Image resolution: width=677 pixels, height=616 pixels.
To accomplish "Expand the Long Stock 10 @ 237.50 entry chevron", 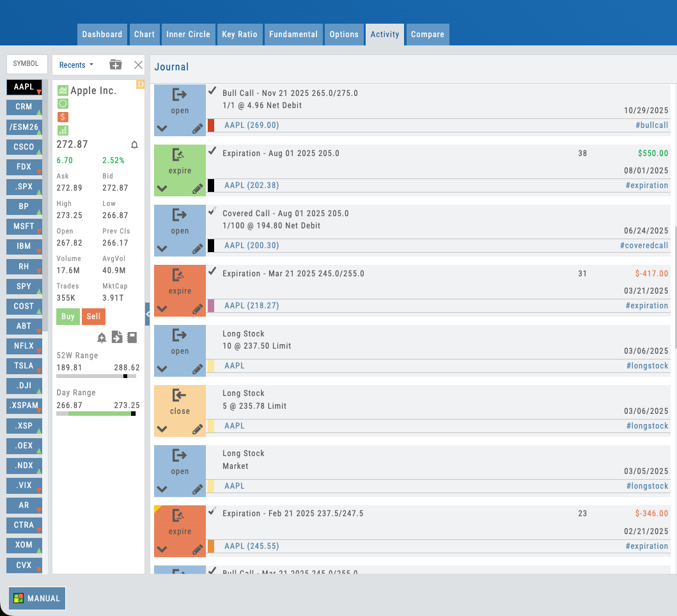I will point(162,369).
